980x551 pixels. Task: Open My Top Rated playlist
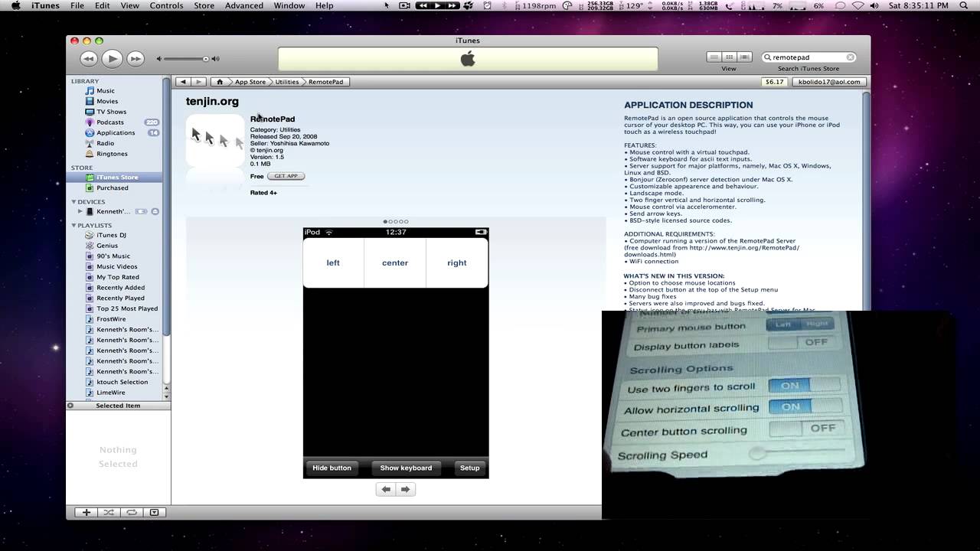click(x=118, y=277)
